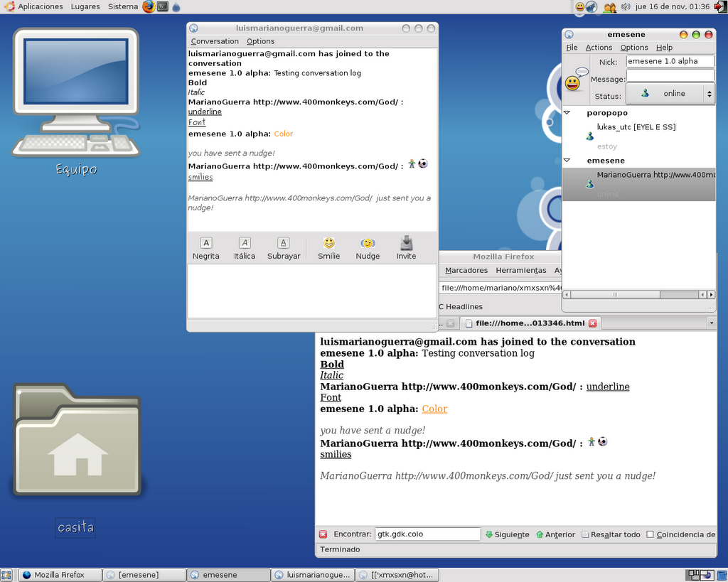Click the Nick input field
This screenshot has height=582, width=728.
pos(670,61)
